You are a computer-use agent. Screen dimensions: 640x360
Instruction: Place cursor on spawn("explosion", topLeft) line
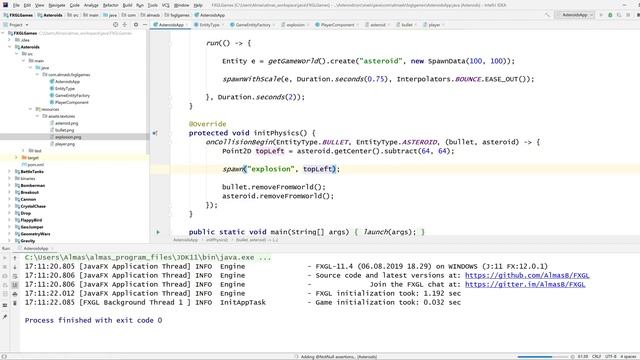281,169
